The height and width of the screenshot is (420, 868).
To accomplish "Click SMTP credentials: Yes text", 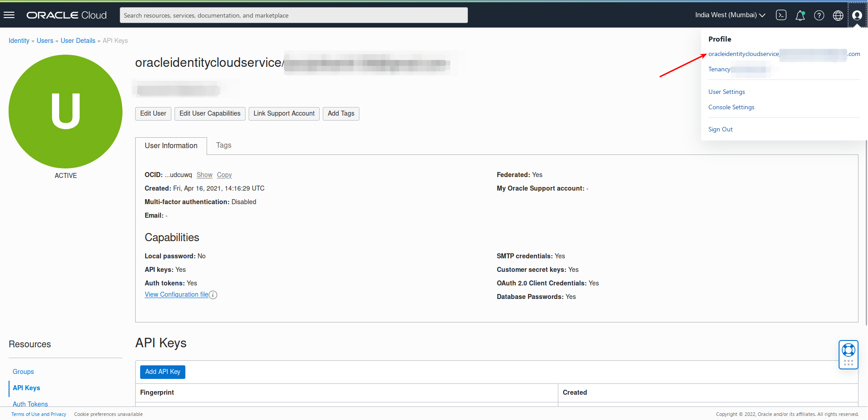I will pyautogui.click(x=531, y=257).
